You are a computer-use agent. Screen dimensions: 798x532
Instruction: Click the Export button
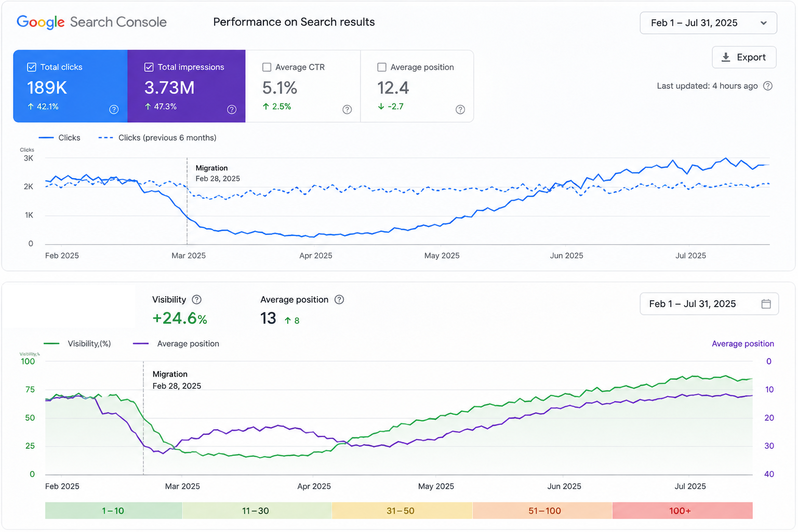click(744, 57)
